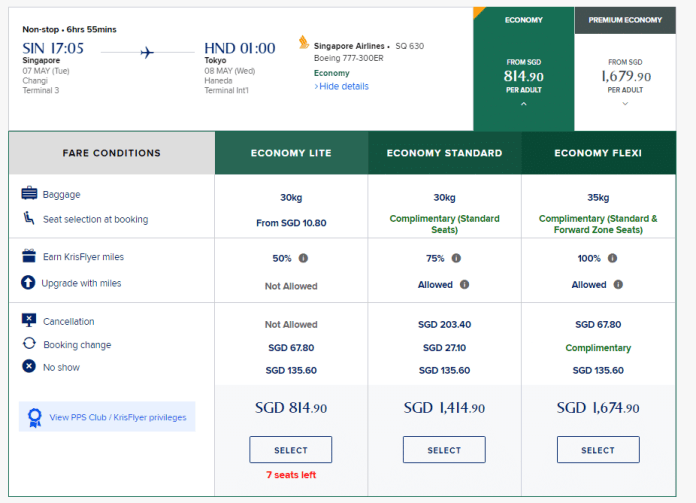This screenshot has width=696, height=503.
Task: Open info icon next to 100% miles
Action: pyautogui.click(x=612, y=258)
